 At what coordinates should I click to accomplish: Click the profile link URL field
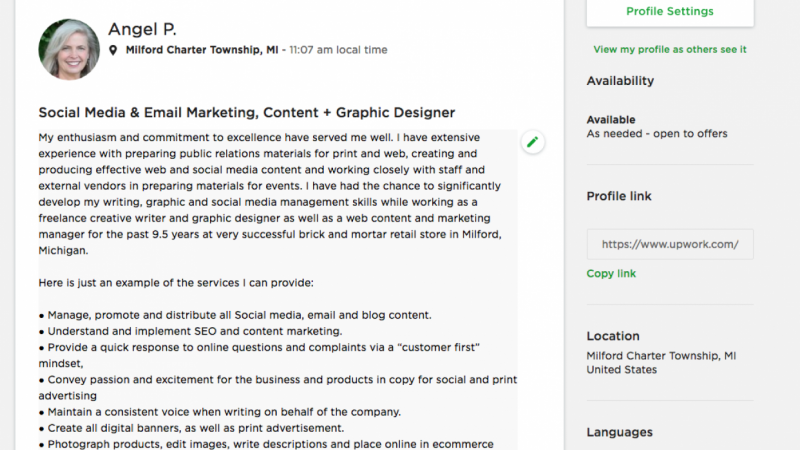point(669,244)
